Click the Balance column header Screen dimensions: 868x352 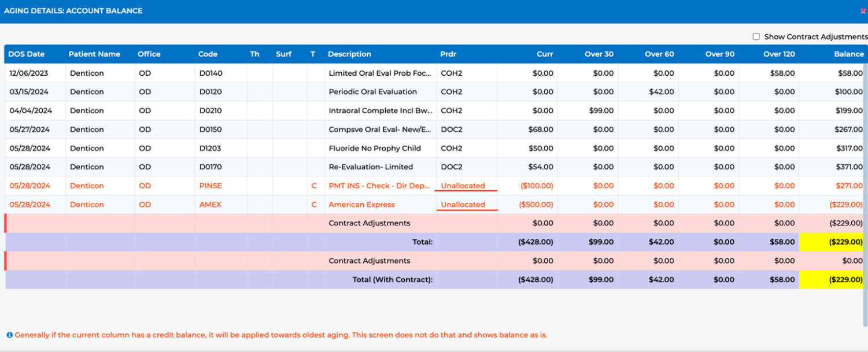pyautogui.click(x=849, y=54)
